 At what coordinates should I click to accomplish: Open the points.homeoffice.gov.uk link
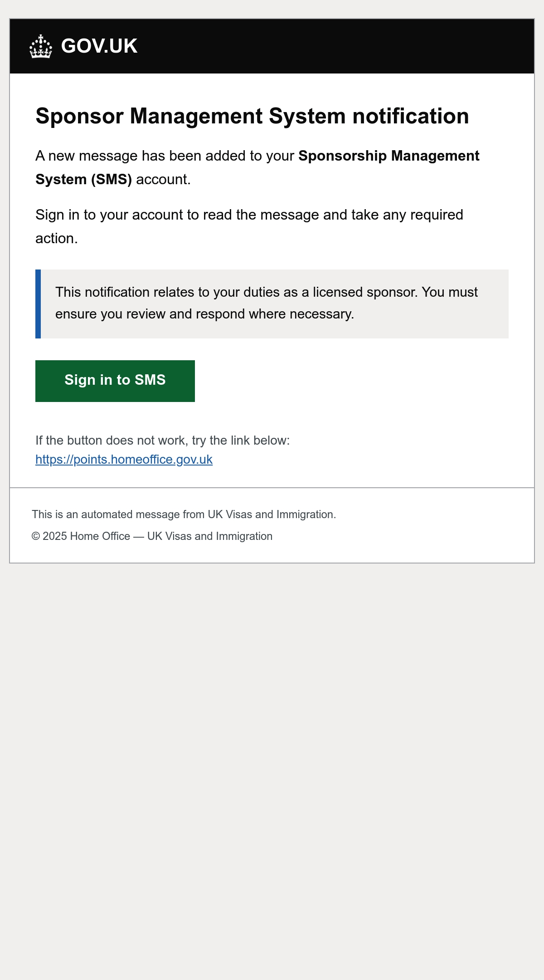click(124, 460)
